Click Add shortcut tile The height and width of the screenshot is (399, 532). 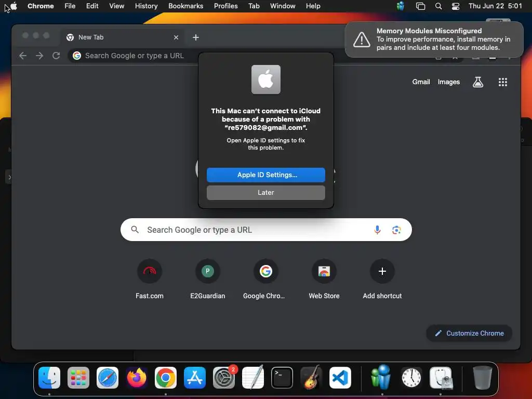382,279
